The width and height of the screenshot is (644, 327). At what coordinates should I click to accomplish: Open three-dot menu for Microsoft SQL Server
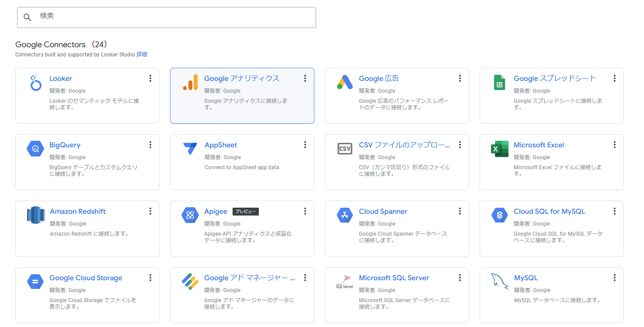(x=460, y=278)
